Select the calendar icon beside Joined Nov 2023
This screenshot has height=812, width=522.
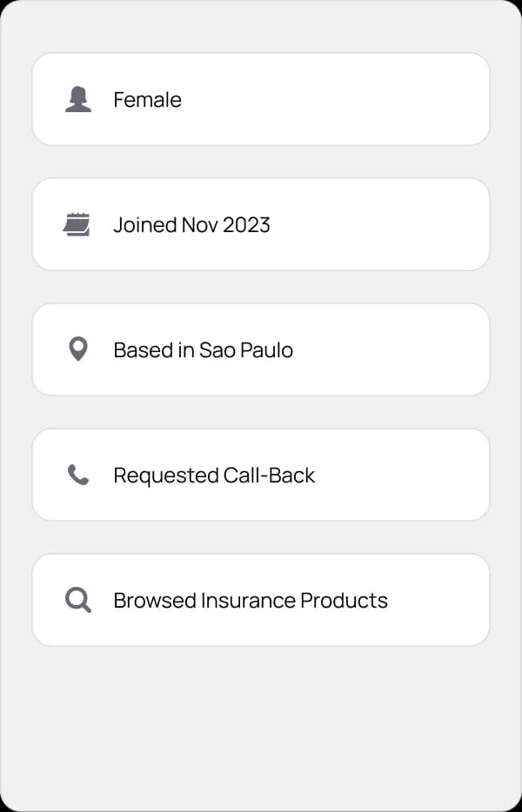[78, 224]
